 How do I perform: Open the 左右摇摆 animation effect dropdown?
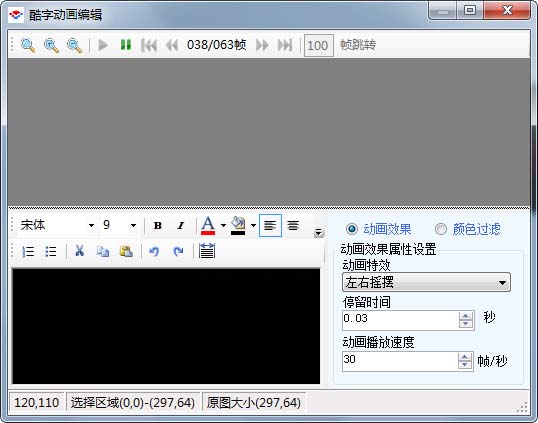pos(426,282)
